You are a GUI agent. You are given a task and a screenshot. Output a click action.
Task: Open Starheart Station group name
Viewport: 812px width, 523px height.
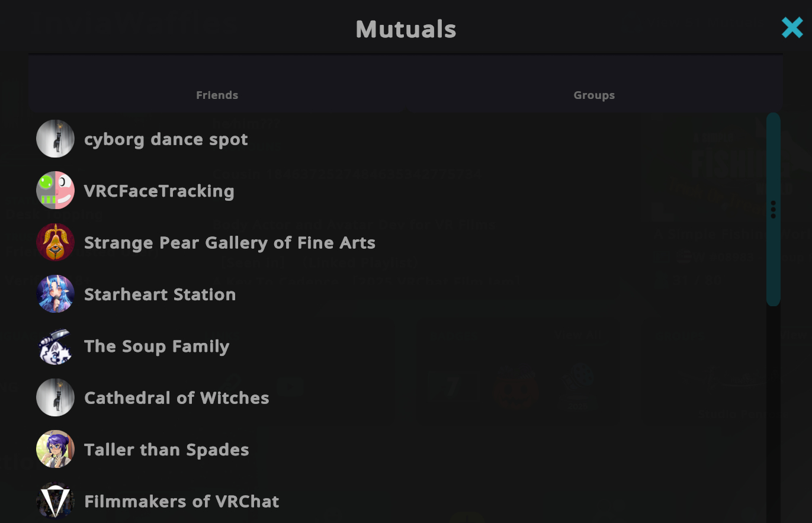[160, 294]
